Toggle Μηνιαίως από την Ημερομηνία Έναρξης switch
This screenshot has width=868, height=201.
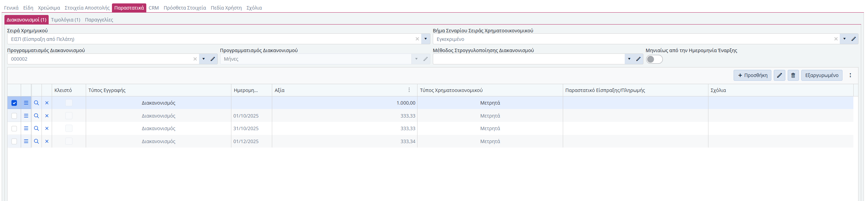pyautogui.click(x=654, y=59)
